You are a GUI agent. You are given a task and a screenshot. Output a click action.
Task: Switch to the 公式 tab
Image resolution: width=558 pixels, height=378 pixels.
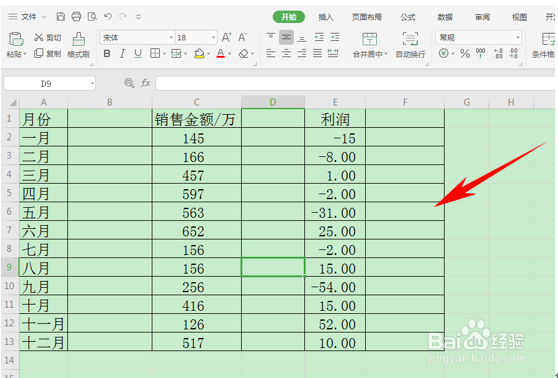pyautogui.click(x=408, y=17)
